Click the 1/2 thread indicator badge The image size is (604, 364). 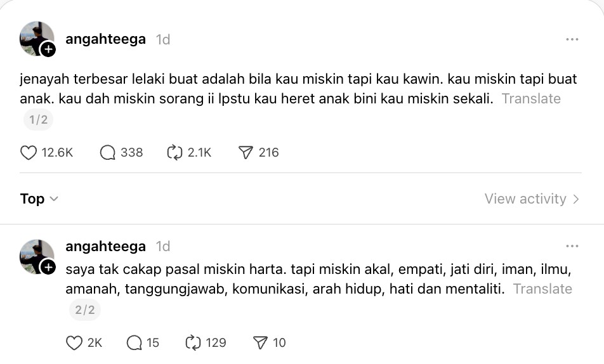39,120
